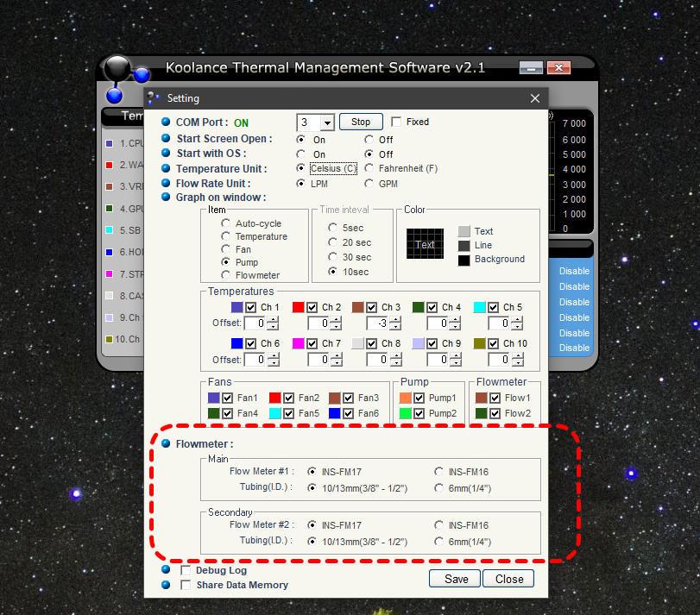700x615 pixels.
Task: Click the Background color swatch
Action: pyautogui.click(x=464, y=260)
